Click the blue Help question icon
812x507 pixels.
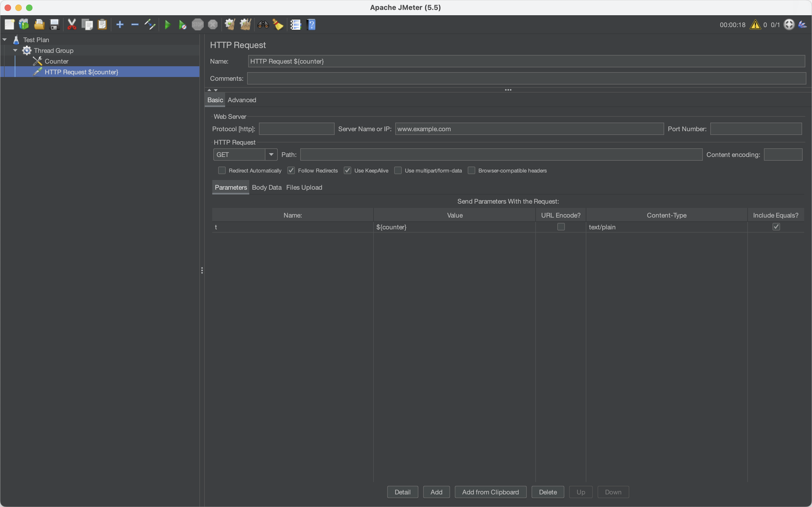(x=311, y=24)
